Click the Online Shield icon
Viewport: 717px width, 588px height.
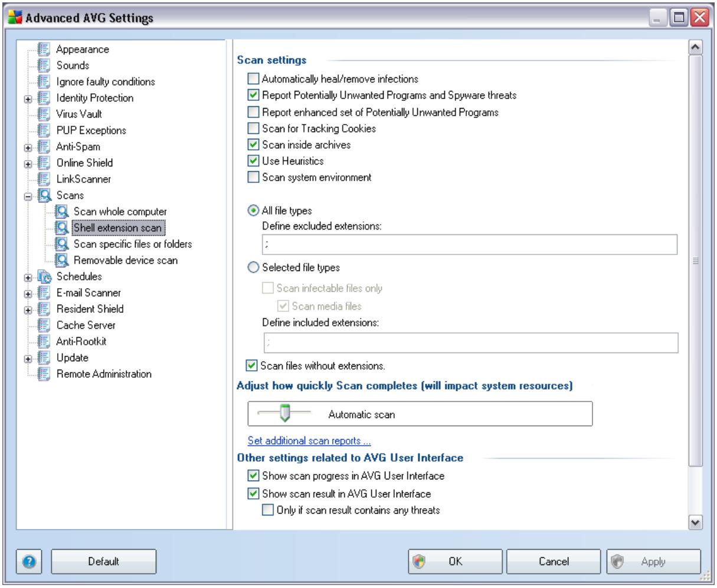tap(44, 163)
